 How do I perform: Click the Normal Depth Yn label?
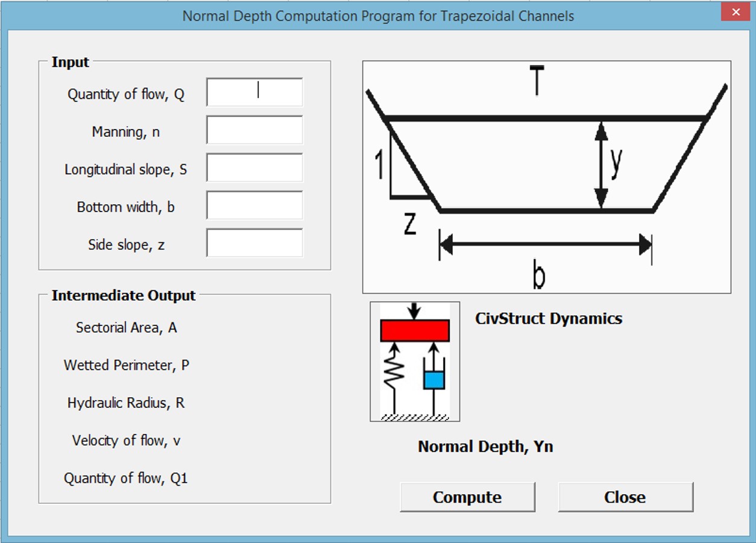tap(487, 447)
